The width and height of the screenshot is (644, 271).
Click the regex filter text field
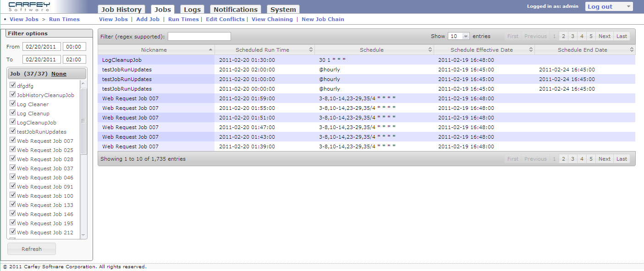pos(199,37)
